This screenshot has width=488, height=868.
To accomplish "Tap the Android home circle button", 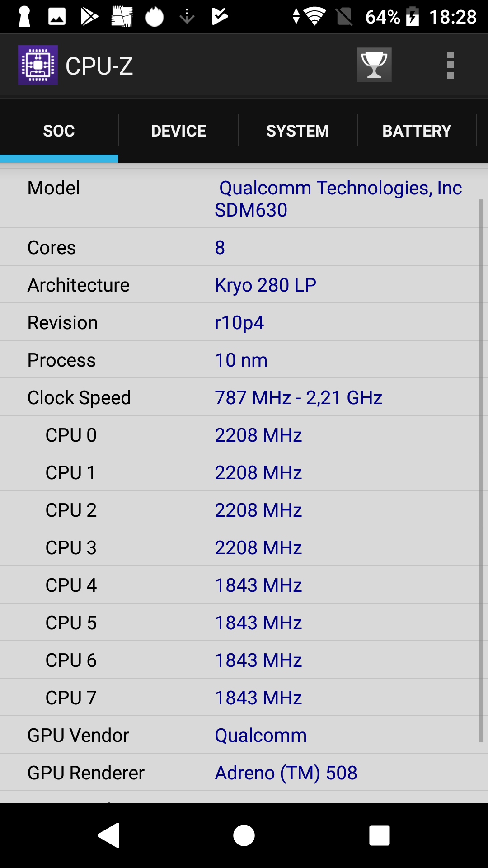I will (244, 835).
